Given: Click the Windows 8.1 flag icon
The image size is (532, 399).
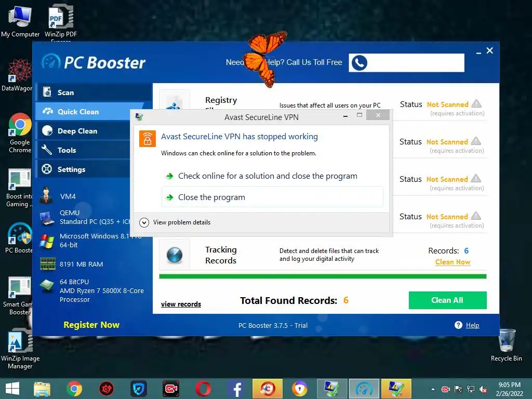Looking at the screenshot, I should 47,241.
